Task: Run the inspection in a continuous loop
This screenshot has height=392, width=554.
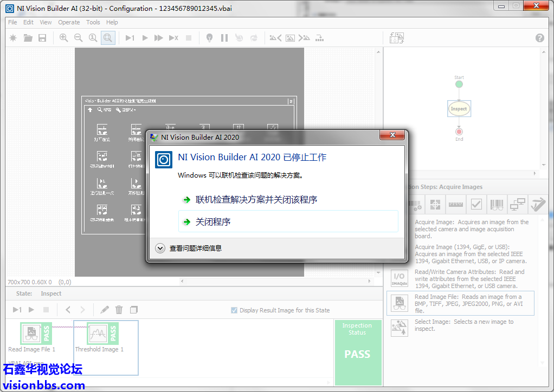Action: [x=159, y=38]
